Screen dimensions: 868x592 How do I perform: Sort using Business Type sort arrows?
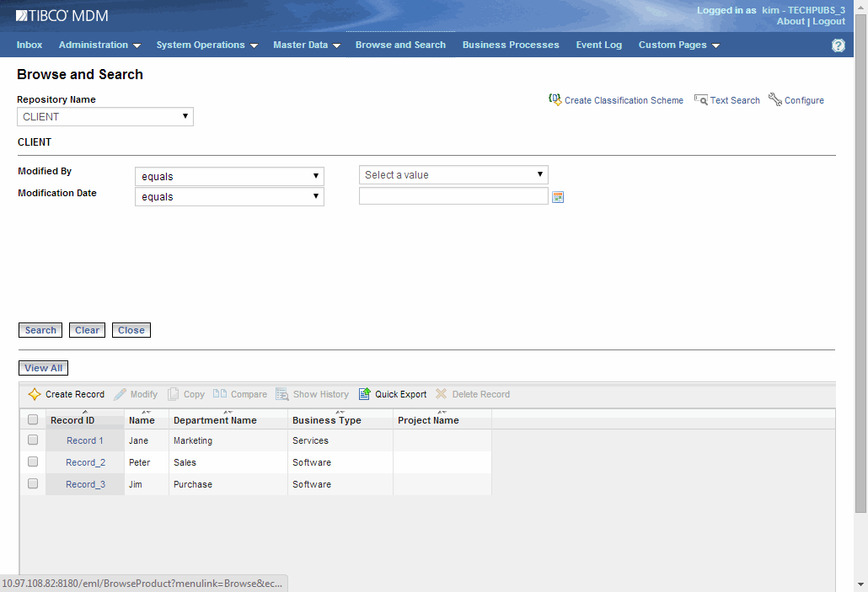click(x=340, y=412)
